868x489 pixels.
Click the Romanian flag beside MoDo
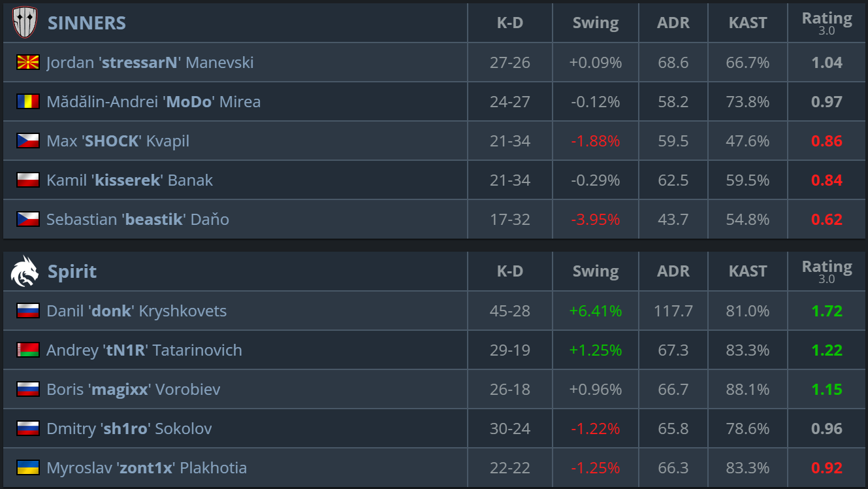[x=28, y=102]
